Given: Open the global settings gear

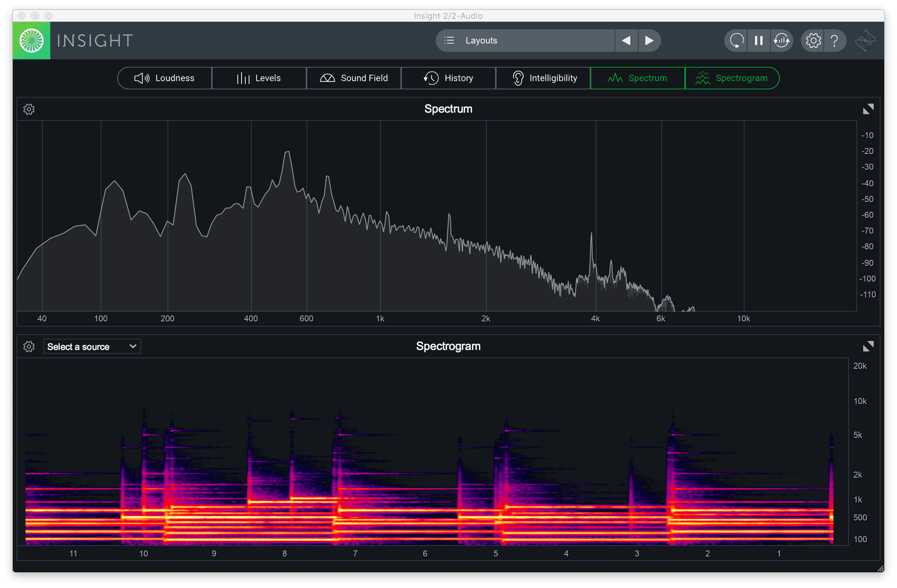Looking at the screenshot, I should [x=813, y=40].
